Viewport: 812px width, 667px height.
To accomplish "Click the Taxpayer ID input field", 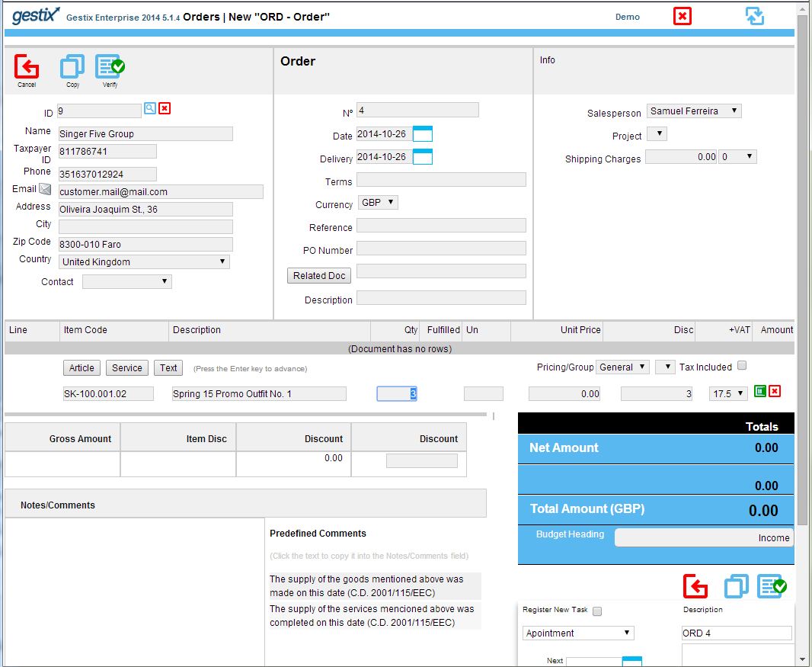I will (107, 152).
